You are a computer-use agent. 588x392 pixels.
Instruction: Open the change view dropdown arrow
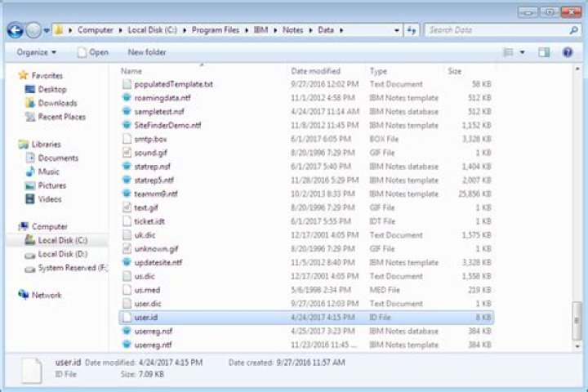click(523, 52)
